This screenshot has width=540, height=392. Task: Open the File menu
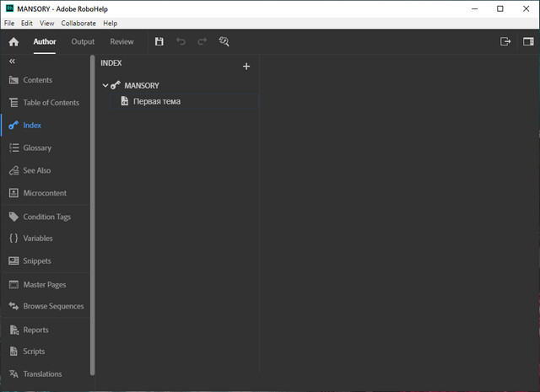9,23
